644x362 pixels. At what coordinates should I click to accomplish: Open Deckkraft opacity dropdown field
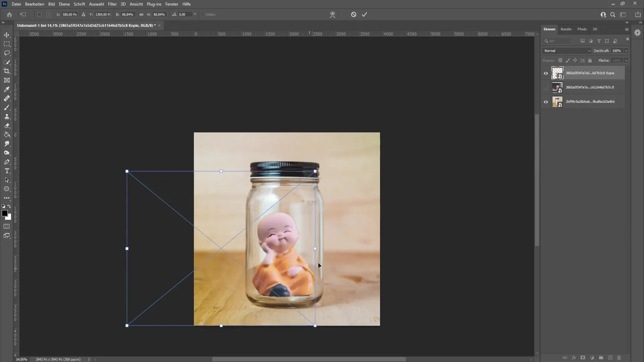point(627,50)
